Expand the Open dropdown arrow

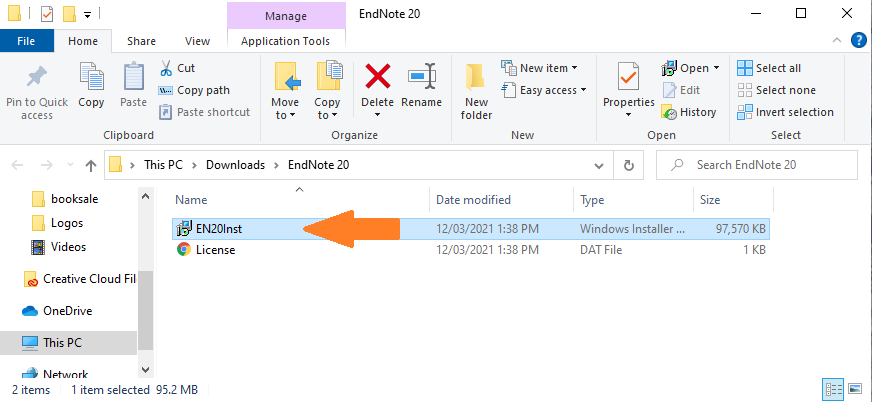click(716, 68)
